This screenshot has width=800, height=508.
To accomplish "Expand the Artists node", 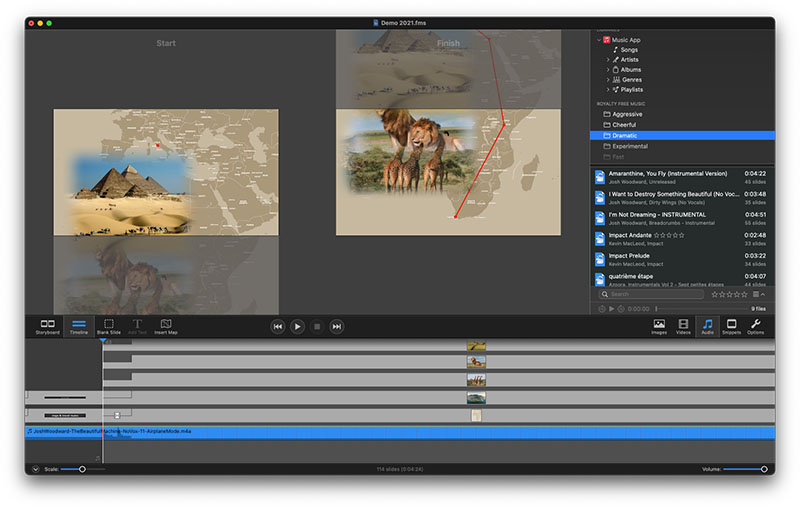I will click(x=608, y=60).
